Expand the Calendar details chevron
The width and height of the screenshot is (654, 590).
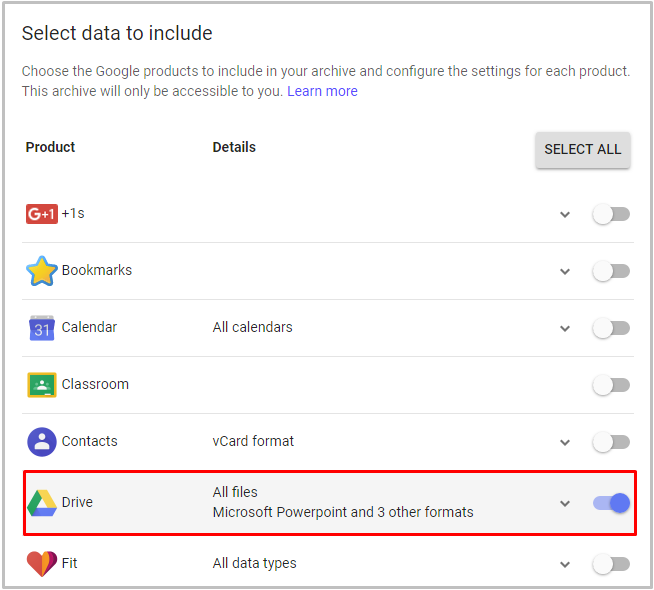(x=565, y=329)
